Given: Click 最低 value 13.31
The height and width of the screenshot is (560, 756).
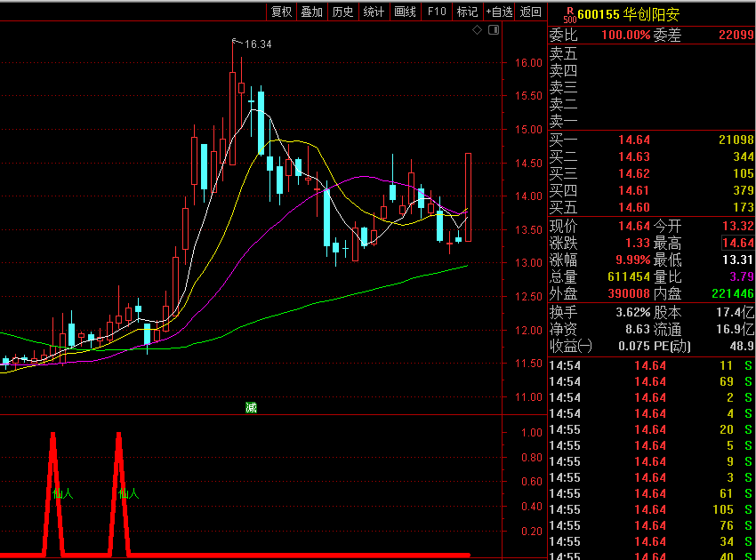Looking at the screenshot, I should [x=737, y=260].
